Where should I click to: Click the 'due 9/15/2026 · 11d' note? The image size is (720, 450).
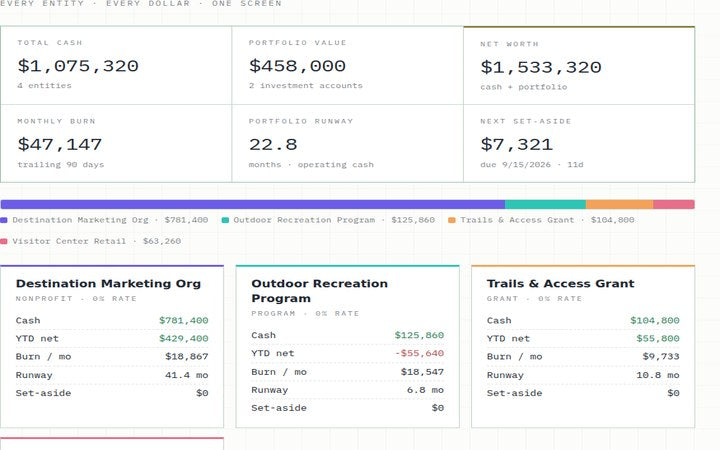(x=532, y=164)
